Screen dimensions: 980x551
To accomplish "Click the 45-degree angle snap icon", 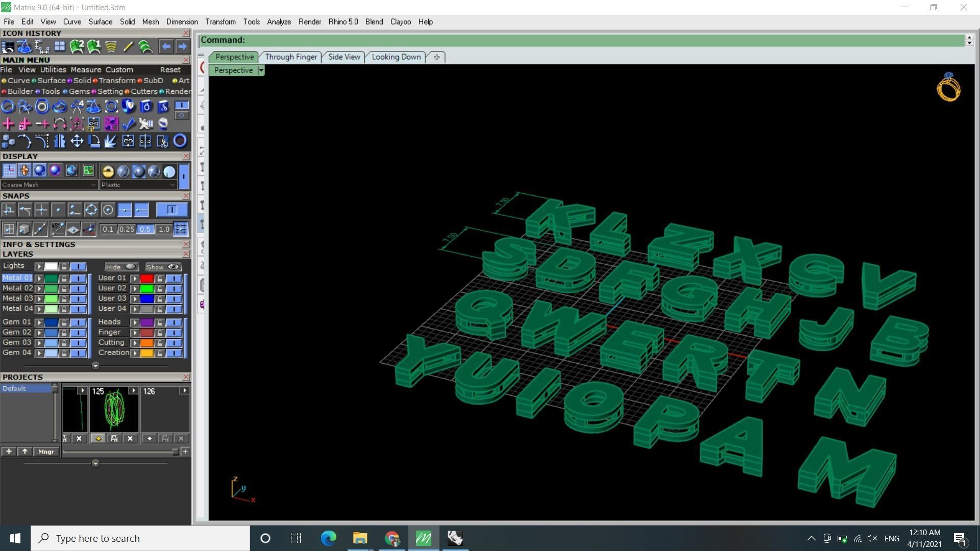I will (57, 229).
